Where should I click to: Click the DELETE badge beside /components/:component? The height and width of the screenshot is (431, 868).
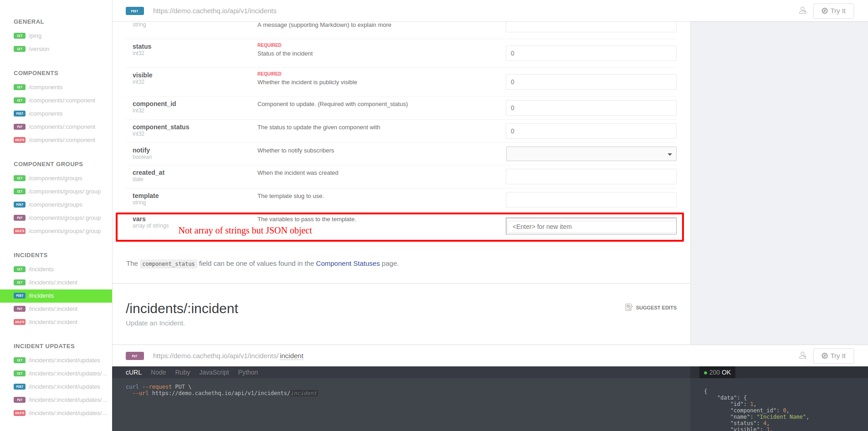[20, 140]
